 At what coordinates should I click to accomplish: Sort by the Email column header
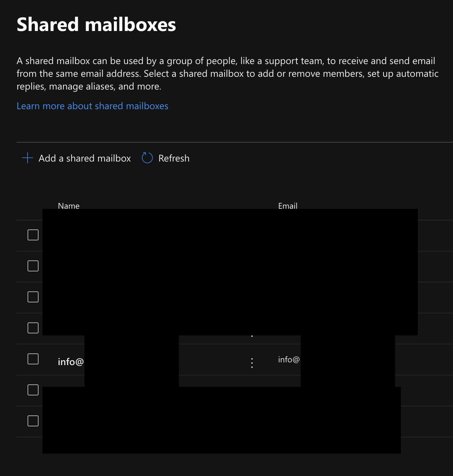[287, 206]
